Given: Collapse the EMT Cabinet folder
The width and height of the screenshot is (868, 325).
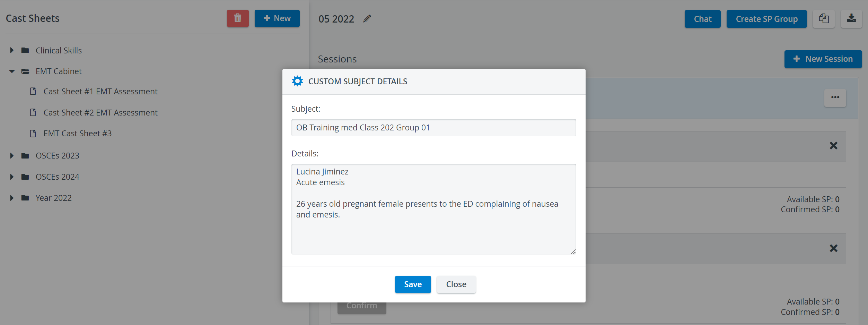Looking at the screenshot, I should (x=12, y=71).
